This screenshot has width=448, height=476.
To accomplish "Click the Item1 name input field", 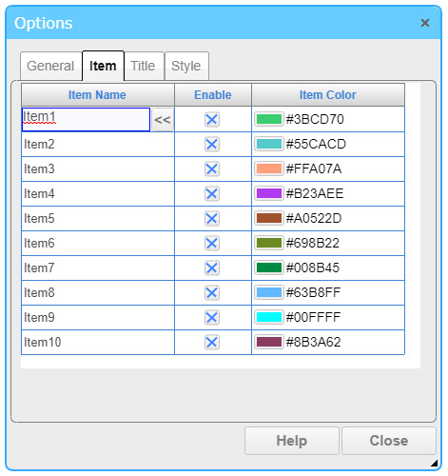I will pyautogui.click(x=86, y=120).
